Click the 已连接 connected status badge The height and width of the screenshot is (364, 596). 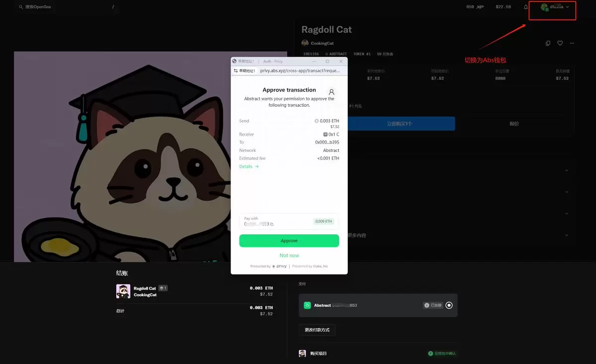point(433,305)
